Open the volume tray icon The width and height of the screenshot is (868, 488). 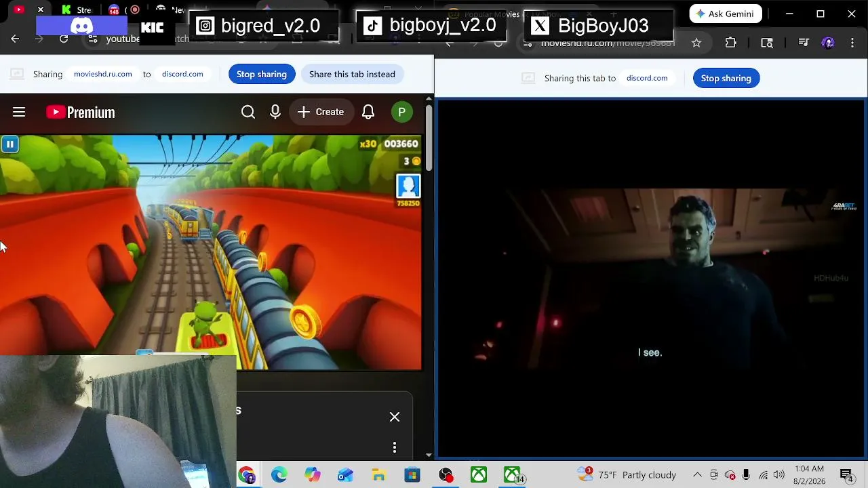(x=779, y=475)
